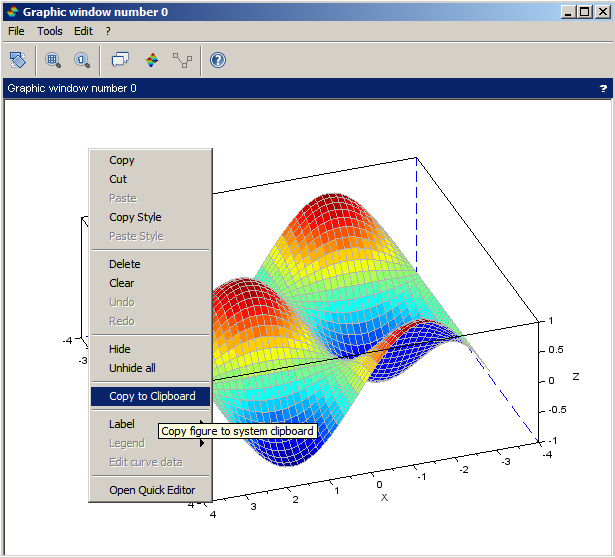Reset to original view with toolbar icon
The width and height of the screenshot is (615, 558).
(82, 60)
